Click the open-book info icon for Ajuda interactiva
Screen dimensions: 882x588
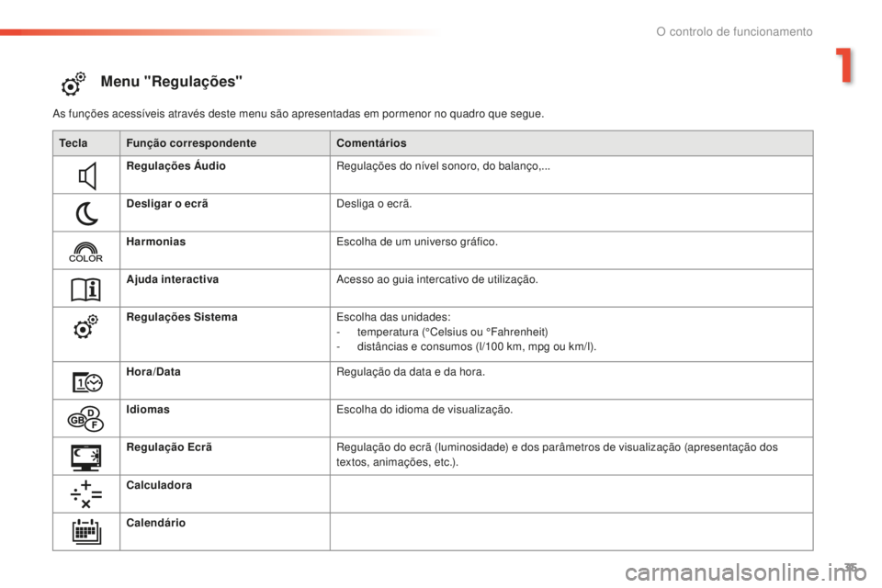point(85,289)
